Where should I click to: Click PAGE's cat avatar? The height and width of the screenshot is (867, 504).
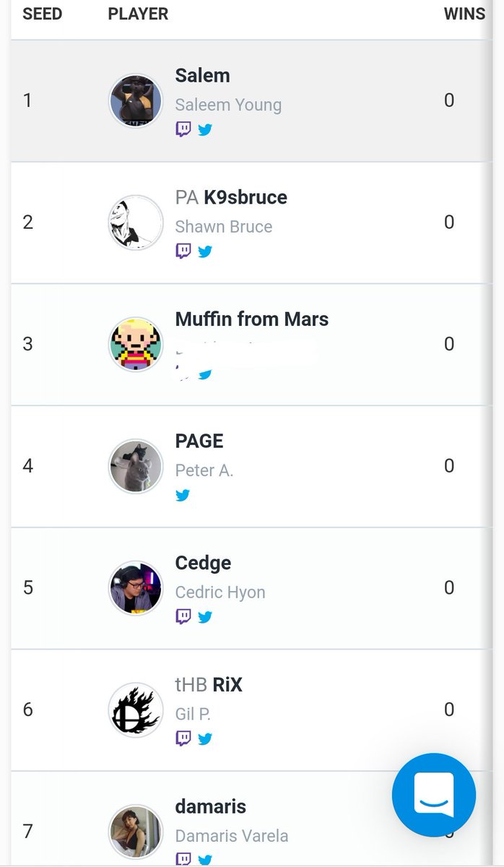point(136,466)
